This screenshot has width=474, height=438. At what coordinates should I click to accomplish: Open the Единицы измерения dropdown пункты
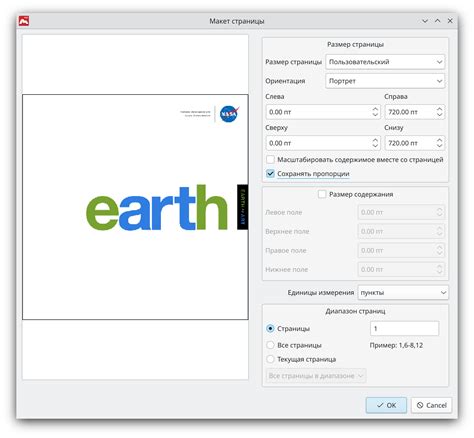pos(403,293)
